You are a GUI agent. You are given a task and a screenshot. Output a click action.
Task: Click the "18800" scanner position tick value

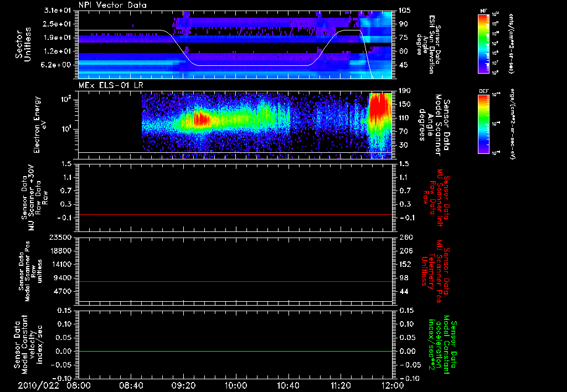click(62, 251)
